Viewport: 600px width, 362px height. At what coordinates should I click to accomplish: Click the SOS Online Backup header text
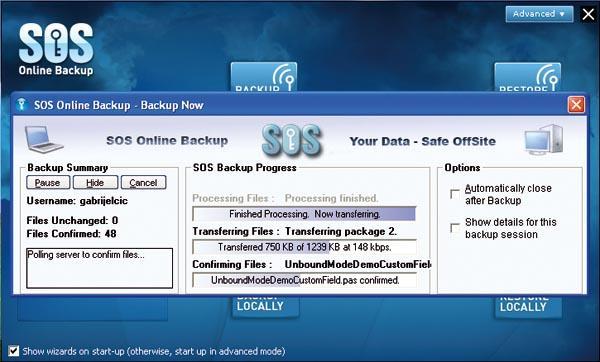point(167,140)
